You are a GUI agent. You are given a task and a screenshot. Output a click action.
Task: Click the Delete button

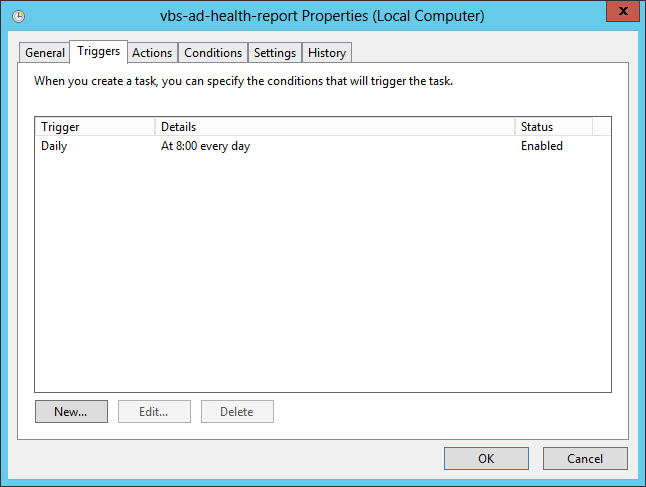pos(237,411)
